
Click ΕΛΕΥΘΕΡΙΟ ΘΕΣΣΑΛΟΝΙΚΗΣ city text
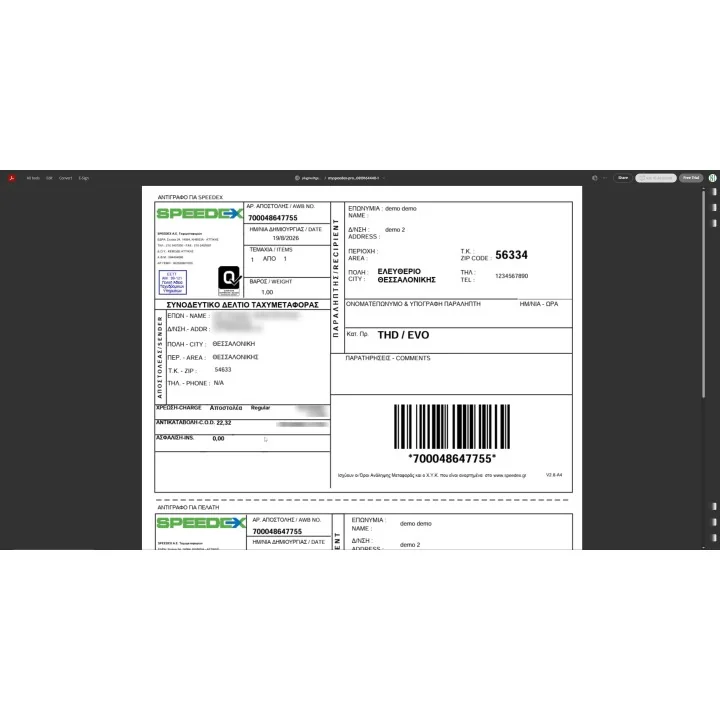pos(406,276)
